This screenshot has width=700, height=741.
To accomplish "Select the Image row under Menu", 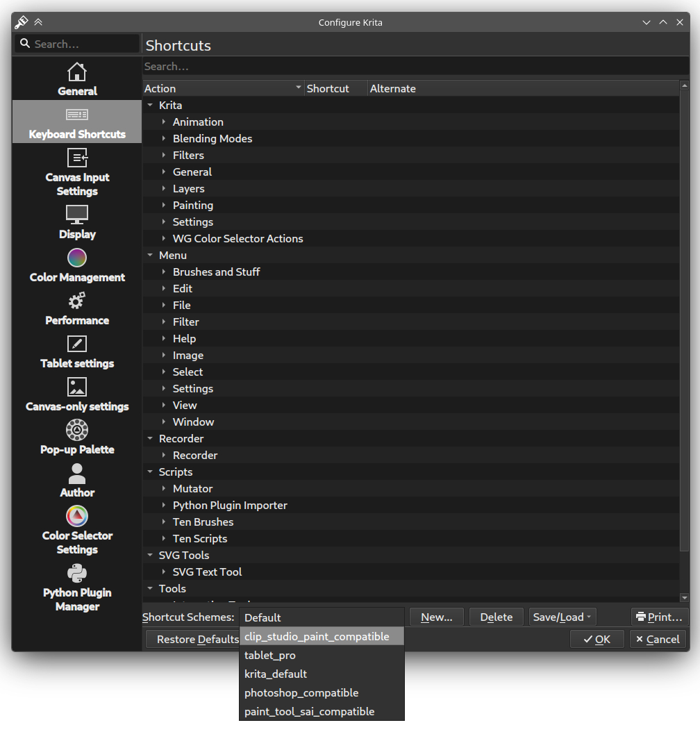I will (x=410, y=356).
